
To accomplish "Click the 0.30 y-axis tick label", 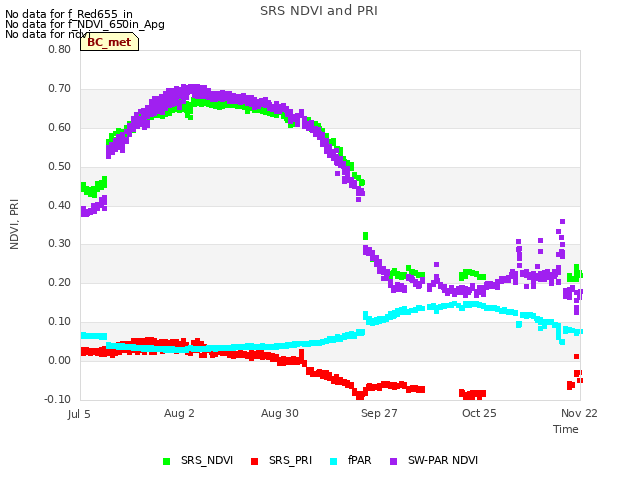I will point(59,244).
